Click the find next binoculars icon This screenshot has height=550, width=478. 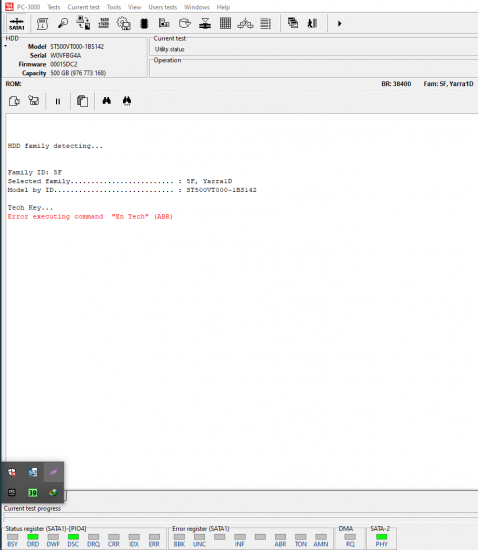[x=127, y=101]
